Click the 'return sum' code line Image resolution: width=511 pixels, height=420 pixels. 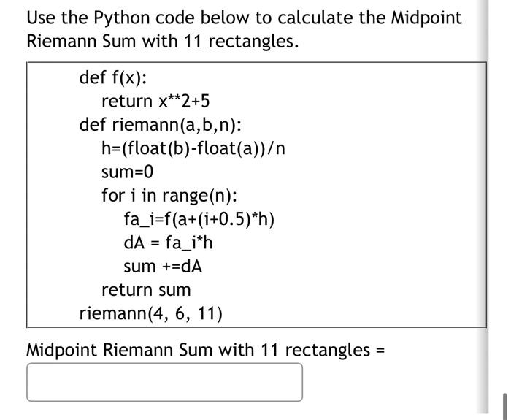[x=146, y=290]
